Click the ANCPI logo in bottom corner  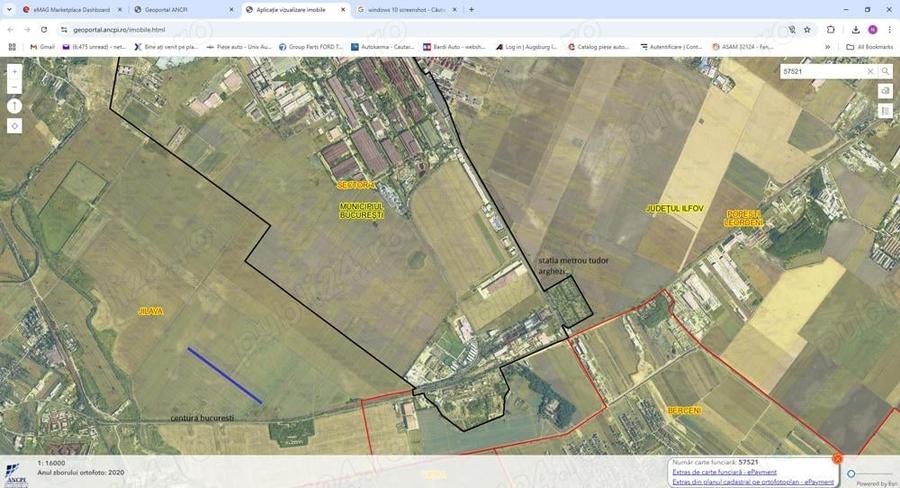[15, 474]
